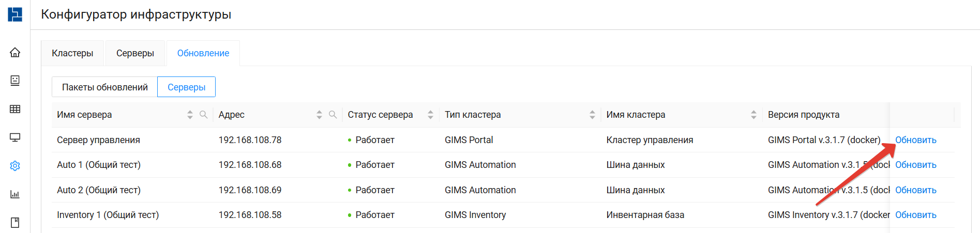Select the Сервер управления name cell
980x233 pixels.
[x=98, y=140]
